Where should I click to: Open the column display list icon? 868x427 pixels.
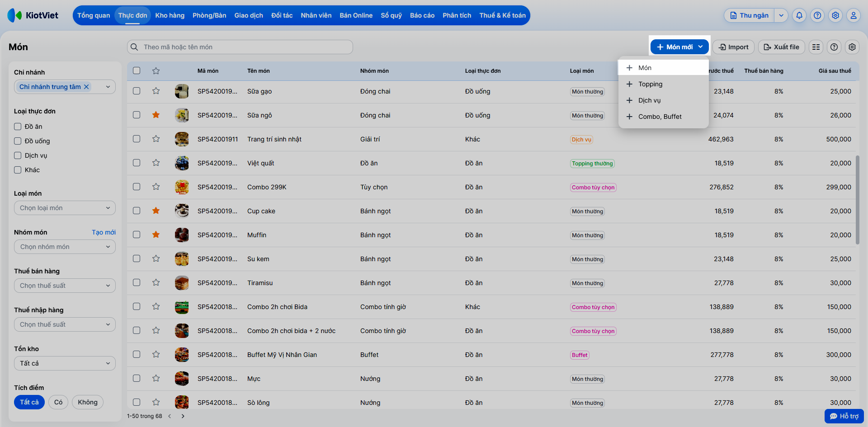[816, 47]
